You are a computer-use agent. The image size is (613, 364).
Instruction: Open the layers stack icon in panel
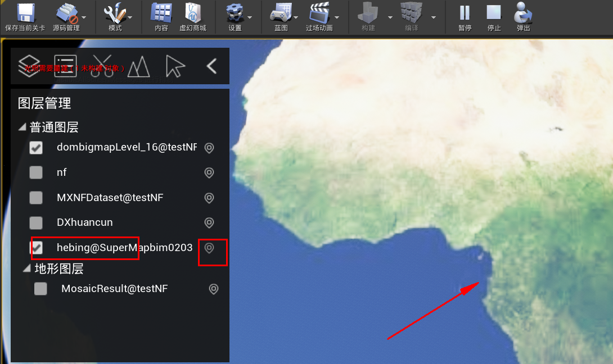[29, 66]
